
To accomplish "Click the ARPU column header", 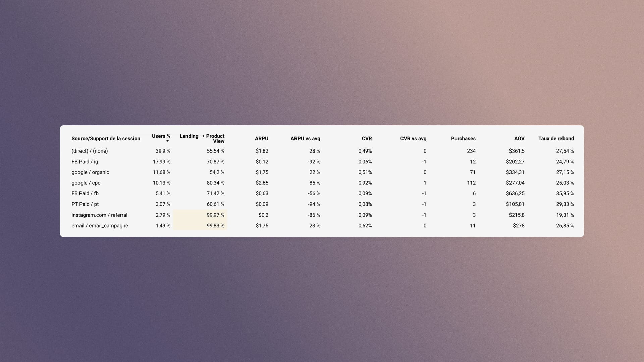I will click(x=261, y=139).
